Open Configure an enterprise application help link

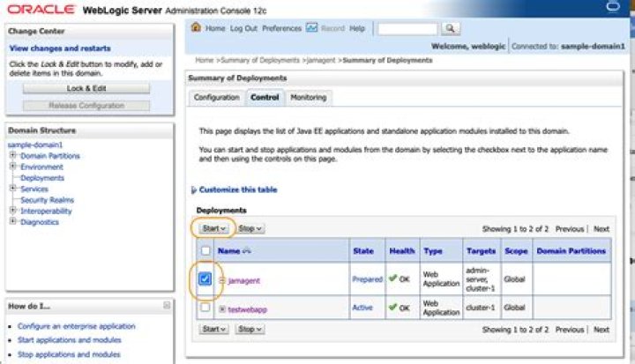coord(77,326)
